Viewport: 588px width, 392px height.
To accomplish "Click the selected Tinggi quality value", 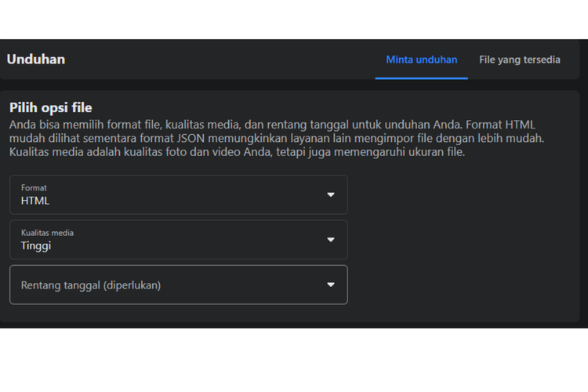I will point(36,246).
